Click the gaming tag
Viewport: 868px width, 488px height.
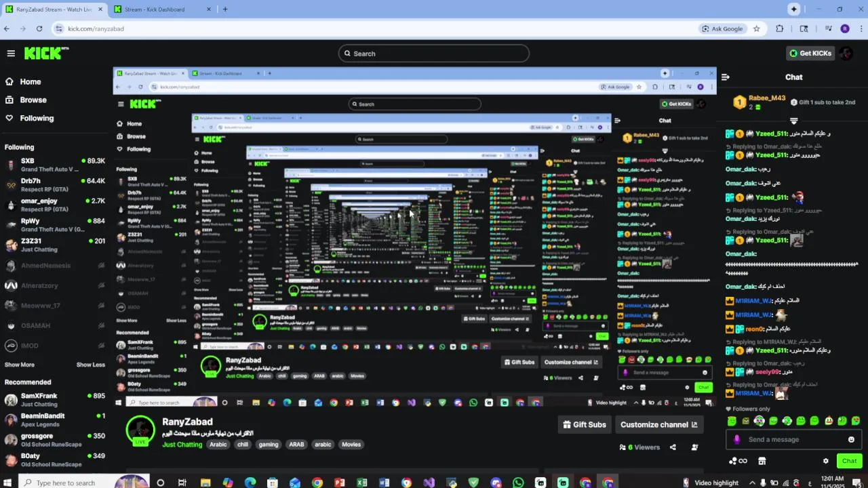point(269,445)
